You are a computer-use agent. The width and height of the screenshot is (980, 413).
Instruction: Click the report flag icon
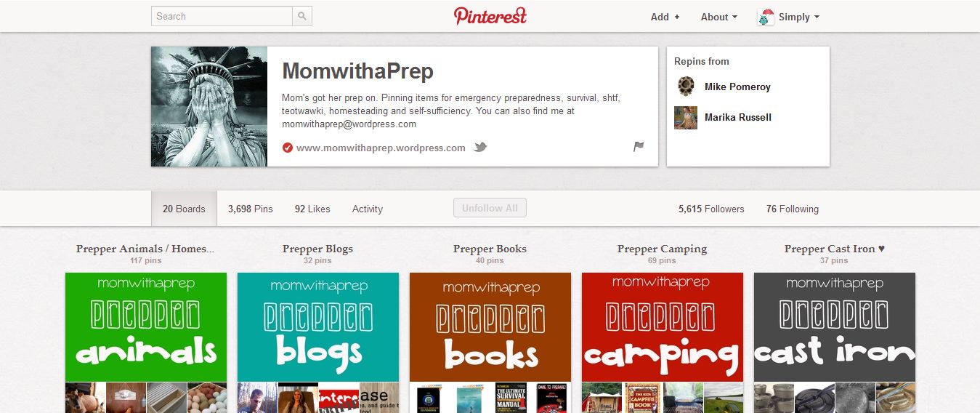[x=639, y=147]
